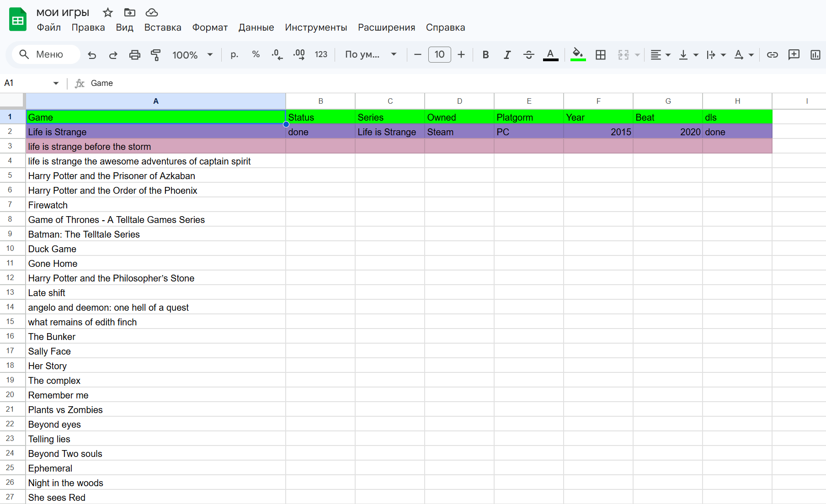Open the Данные menu
The height and width of the screenshot is (504, 826).
[x=256, y=27]
